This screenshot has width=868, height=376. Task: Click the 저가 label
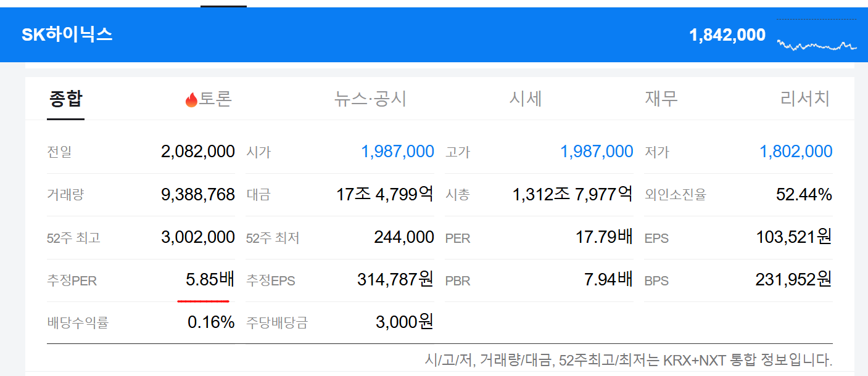657,152
